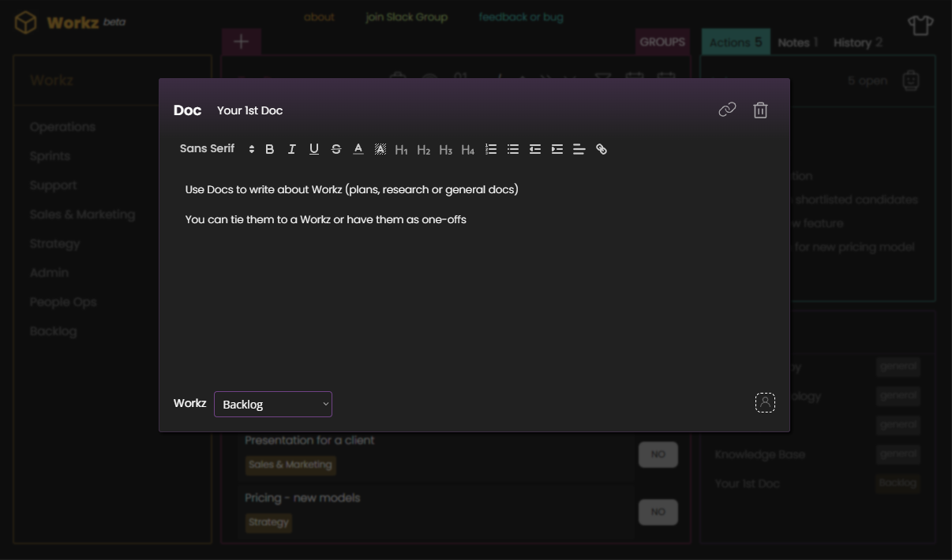This screenshot has height=560, width=952.
Task: Delete the doc with the trash icon
Action: coord(760,110)
